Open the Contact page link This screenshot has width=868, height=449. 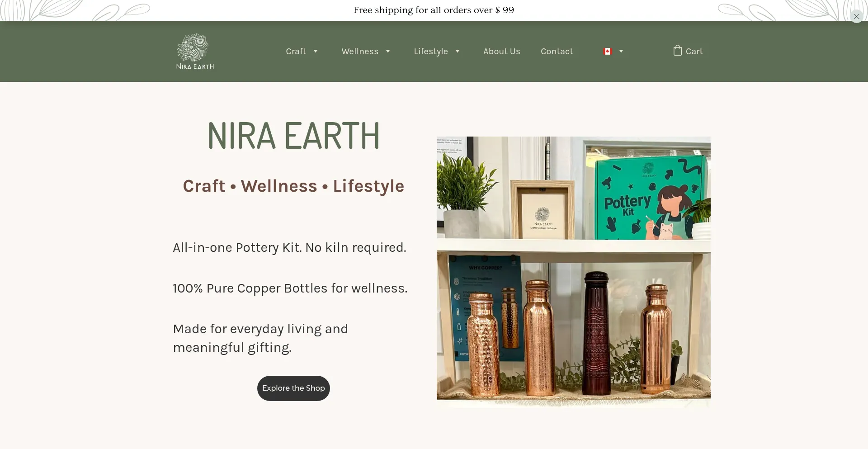coord(557,52)
